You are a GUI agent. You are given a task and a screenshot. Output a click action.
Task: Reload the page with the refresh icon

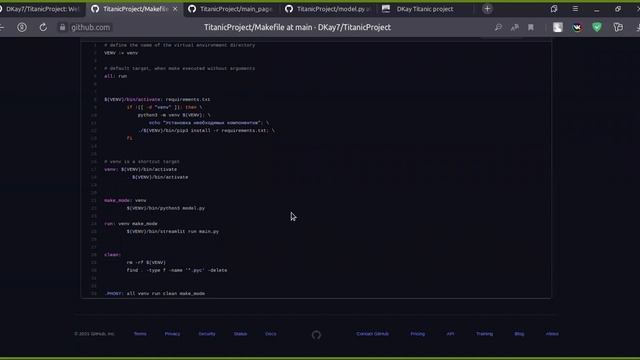[43, 27]
